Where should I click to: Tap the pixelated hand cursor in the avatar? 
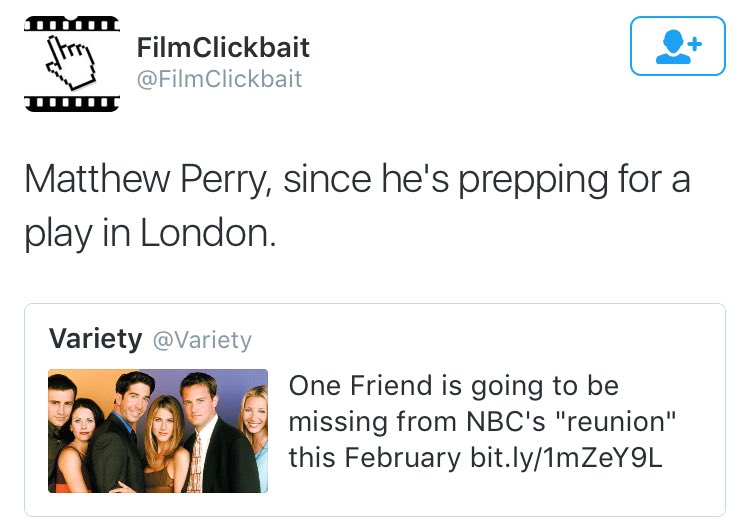pos(71,63)
